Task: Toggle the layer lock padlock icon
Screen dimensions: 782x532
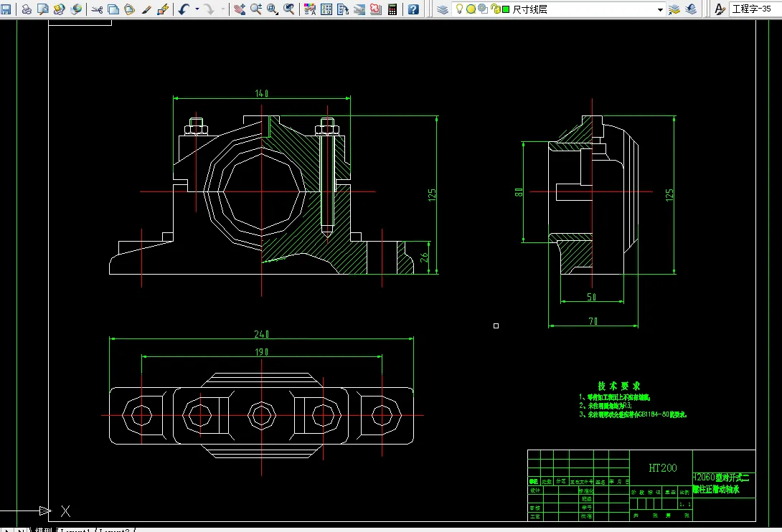Action: 495,9
